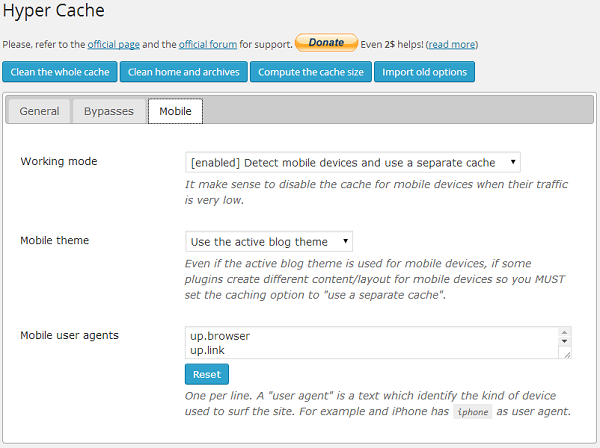Click the textarea resize handle corner
This screenshot has width=600, height=448.
567,355
